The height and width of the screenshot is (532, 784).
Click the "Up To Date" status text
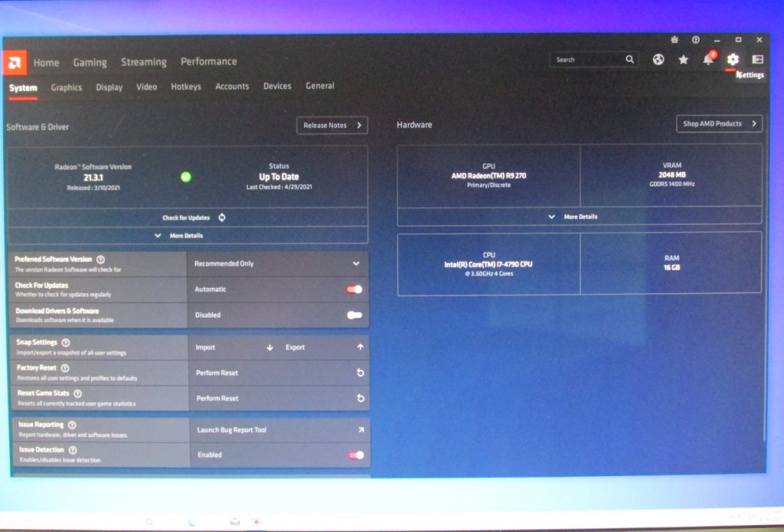279,177
